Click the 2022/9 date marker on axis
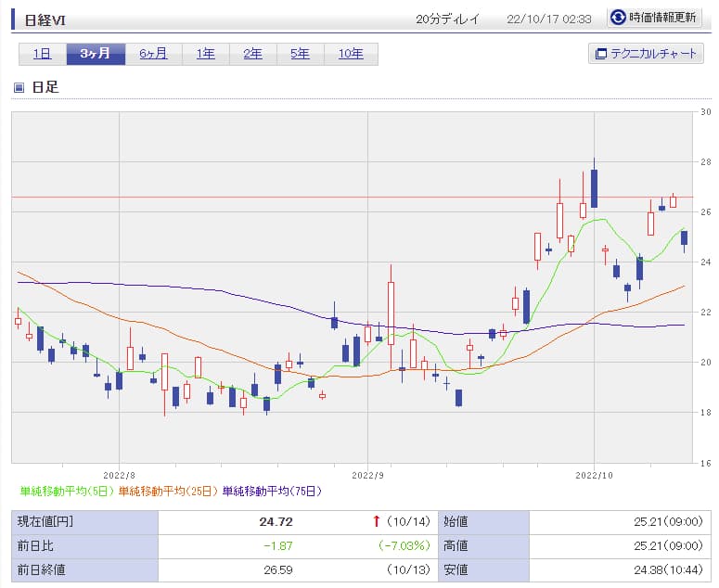The height and width of the screenshot is (588, 719). click(368, 474)
